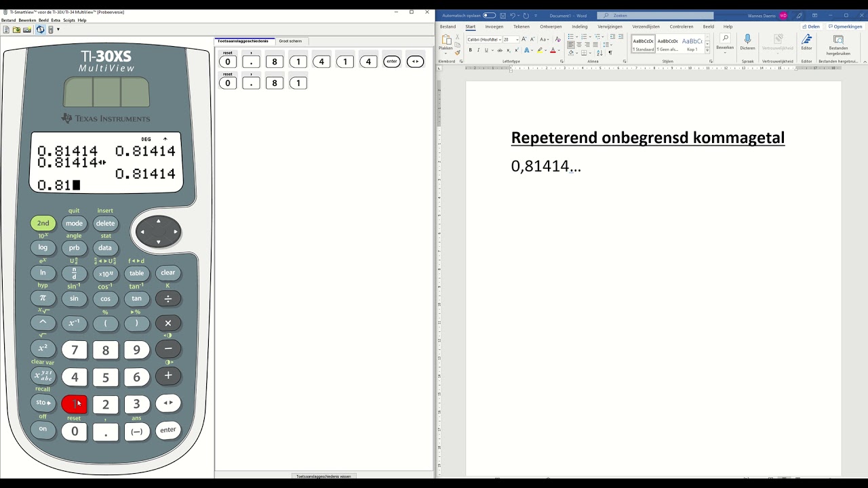868x488 pixels.
Task: Click the calculator clear key
Action: point(167,273)
